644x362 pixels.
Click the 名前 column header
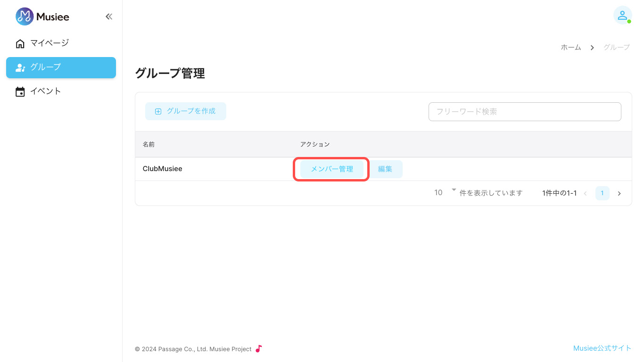click(x=149, y=144)
